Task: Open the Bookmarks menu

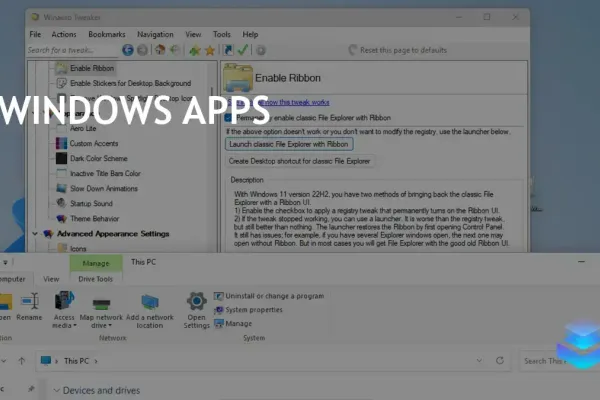Action: tap(107, 34)
